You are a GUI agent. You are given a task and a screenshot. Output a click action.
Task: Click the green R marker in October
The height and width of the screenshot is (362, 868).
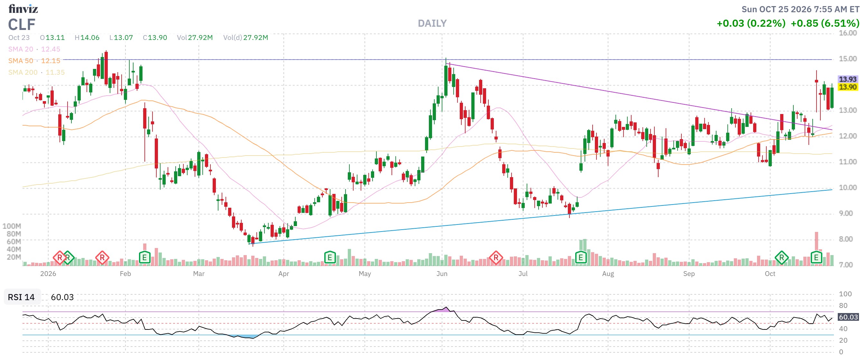click(x=782, y=258)
